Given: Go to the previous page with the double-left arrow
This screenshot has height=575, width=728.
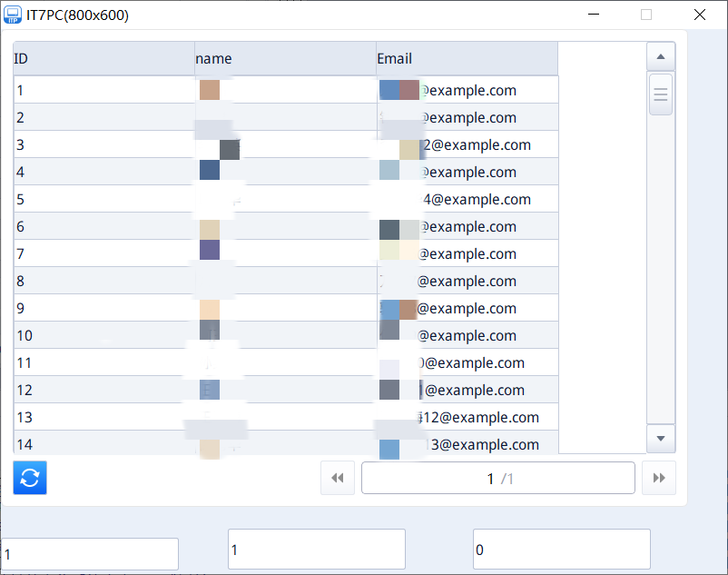Looking at the screenshot, I should [338, 478].
